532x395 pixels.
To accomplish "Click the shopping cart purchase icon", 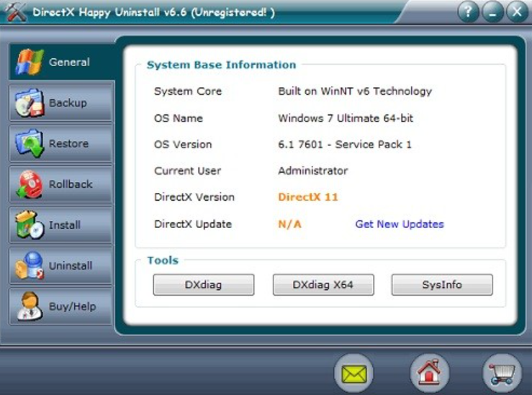I will [502, 373].
